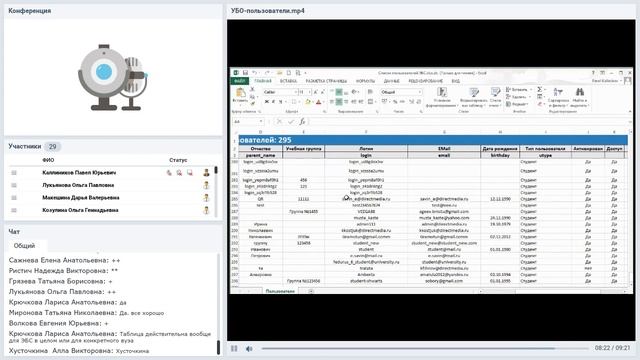640x360 pixels.
Task: Sort participants by ФИО column header
Action: (48, 160)
